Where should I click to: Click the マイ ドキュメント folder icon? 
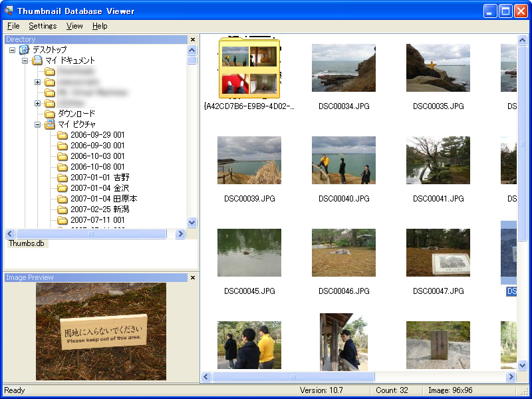(x=37, y=61)
